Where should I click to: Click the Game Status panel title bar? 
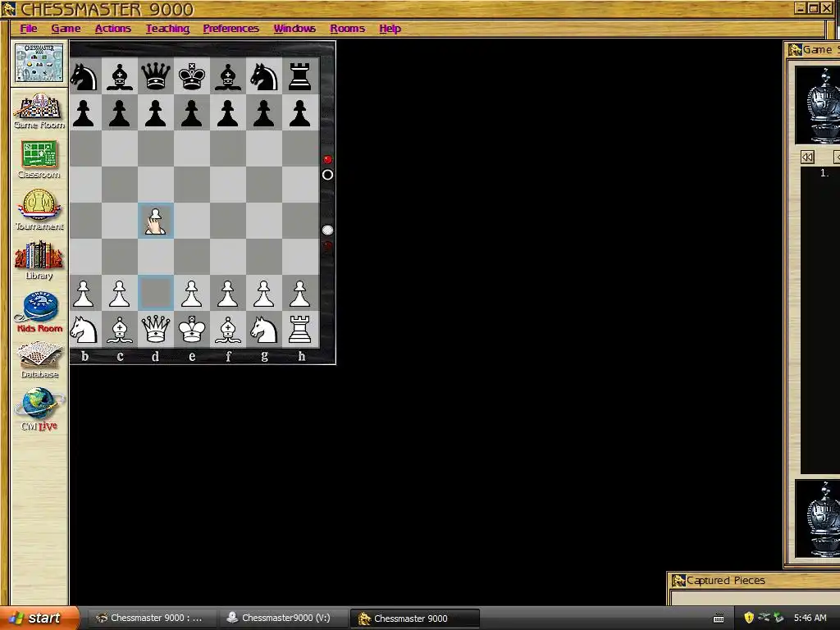pos(813,50)
